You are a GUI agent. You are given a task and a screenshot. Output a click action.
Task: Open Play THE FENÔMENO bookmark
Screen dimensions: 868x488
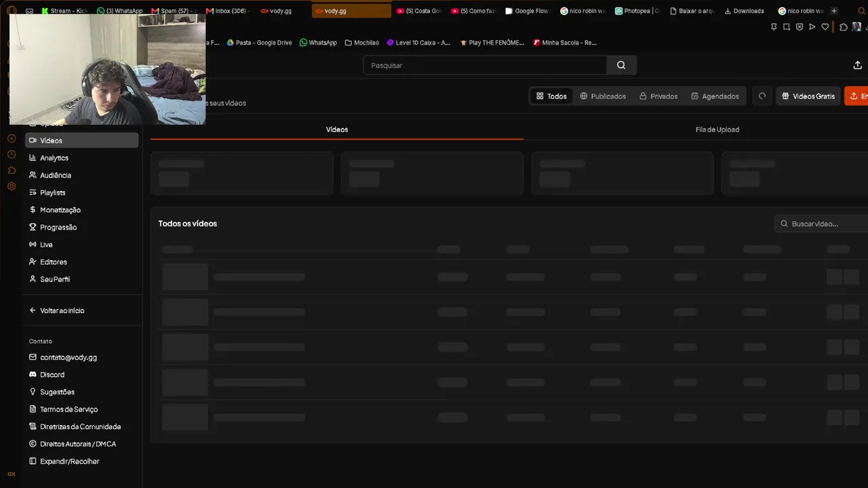(492, 43)
